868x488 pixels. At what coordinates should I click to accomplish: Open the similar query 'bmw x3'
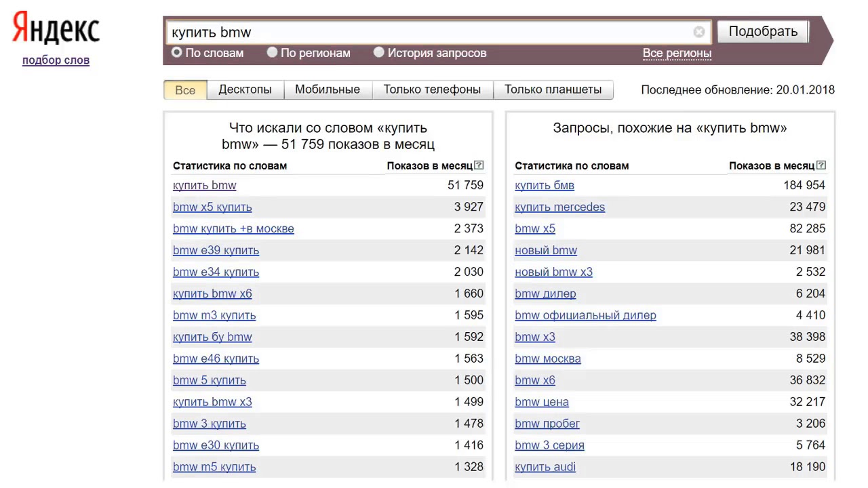click(x=535, y=337)
